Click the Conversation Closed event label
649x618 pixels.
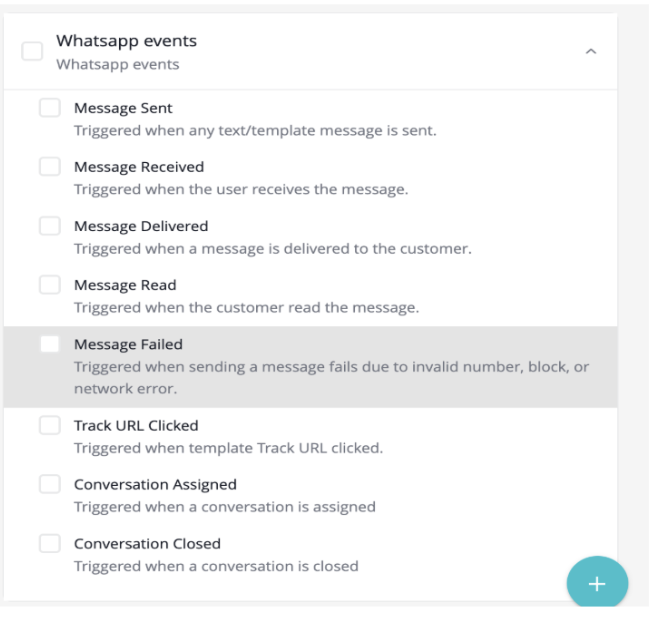pyautogui.click(x=147, y=543)
